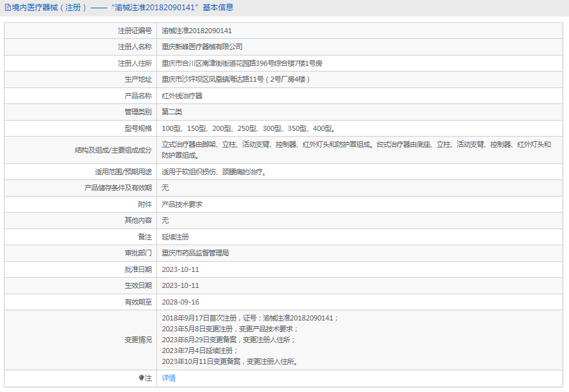Screen dimensions: 569x392
Task: Select the 有效期至 date 2028-09-16
Action: [179, 301]
